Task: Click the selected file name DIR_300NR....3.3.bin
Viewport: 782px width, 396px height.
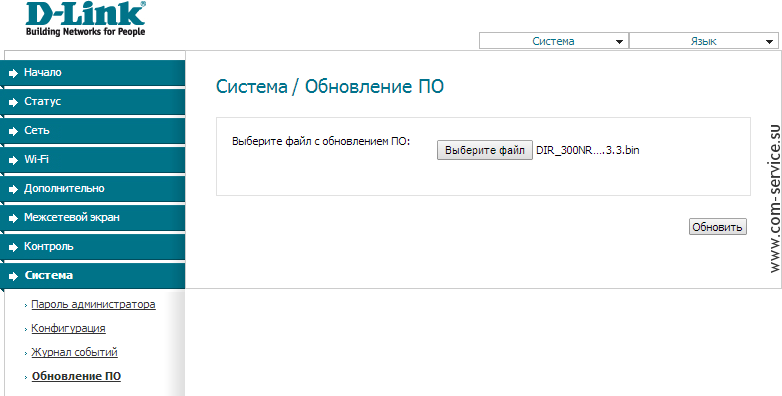Action: [587, 150]
